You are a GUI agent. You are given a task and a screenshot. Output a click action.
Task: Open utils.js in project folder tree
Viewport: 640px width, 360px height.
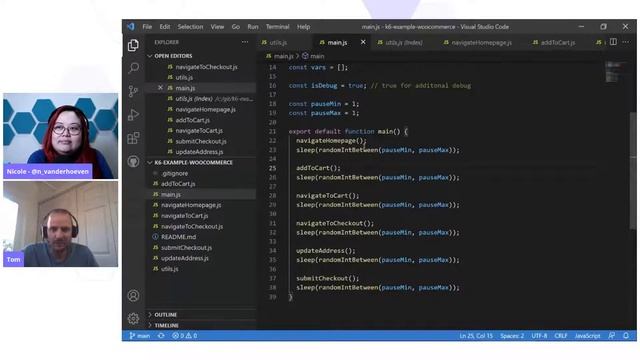pos(169,269)
